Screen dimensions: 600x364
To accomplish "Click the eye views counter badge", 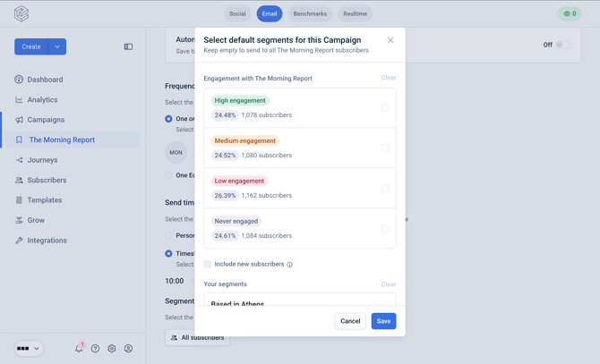I will coord(570,13).
